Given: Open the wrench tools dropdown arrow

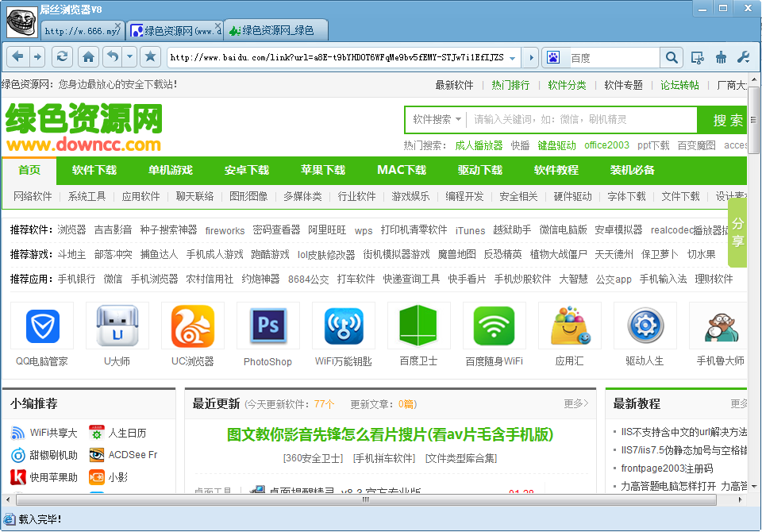Looking at the screenshot, I should pyautogui.click(x=748, y=61).
